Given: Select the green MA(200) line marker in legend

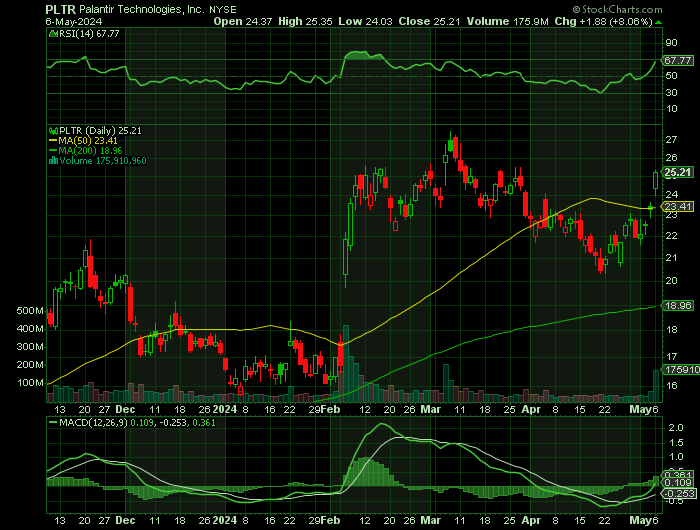Looking at the screenshot, I should 53,151.
